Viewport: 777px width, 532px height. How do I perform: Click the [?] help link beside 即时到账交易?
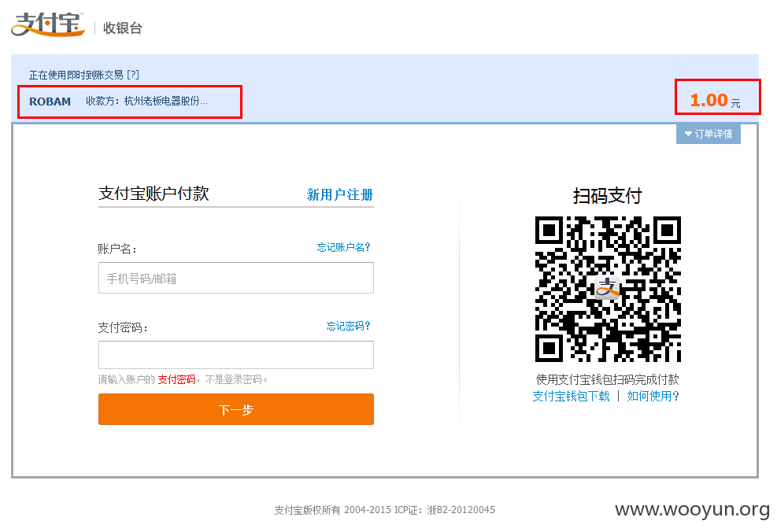pyautogui.click(x=133, y=75)
